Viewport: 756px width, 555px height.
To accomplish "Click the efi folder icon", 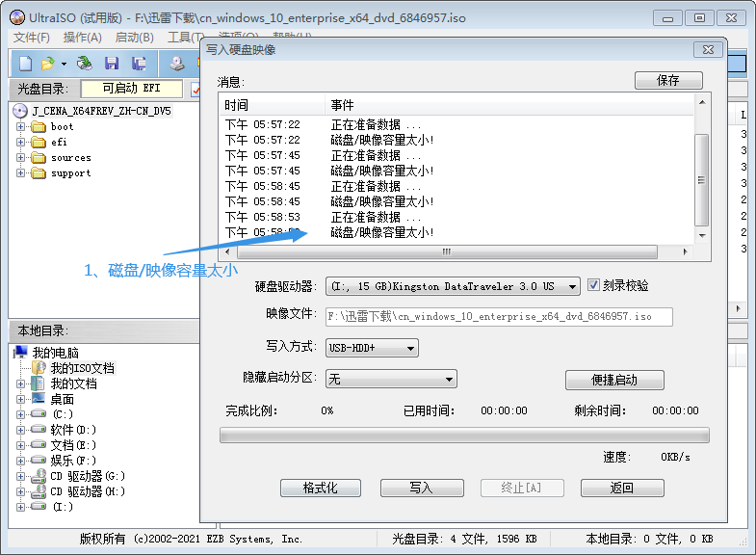I will [39, 143].
